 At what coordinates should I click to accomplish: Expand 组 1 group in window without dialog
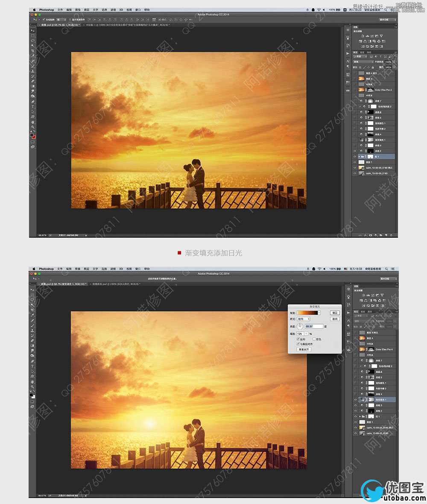point(359,157)
